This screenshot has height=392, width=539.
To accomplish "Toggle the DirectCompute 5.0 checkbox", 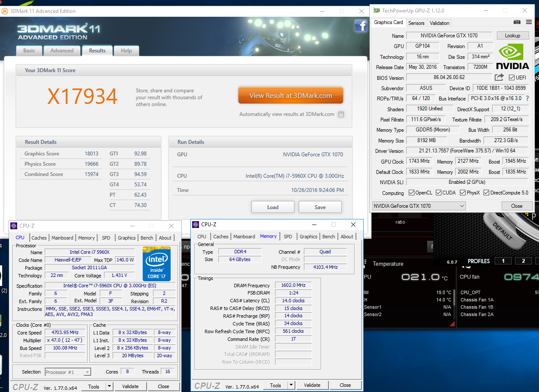I will (x=487, y=193).
